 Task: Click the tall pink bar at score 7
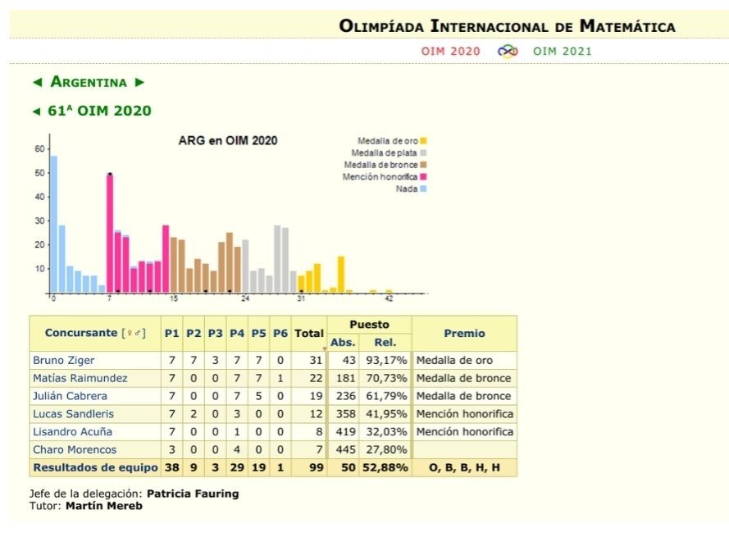(110, 233)
